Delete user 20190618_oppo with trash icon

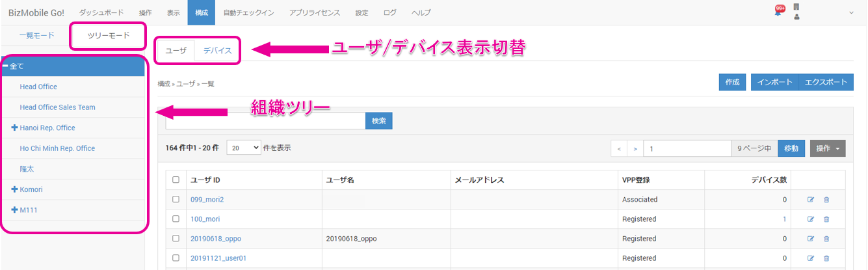coord(826,239)
